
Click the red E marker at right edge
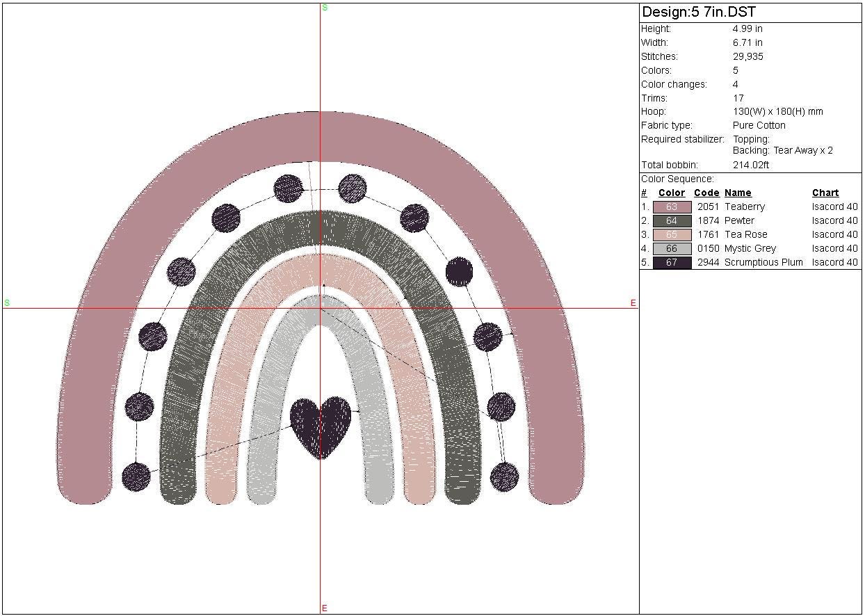click(x=633, y=303)
